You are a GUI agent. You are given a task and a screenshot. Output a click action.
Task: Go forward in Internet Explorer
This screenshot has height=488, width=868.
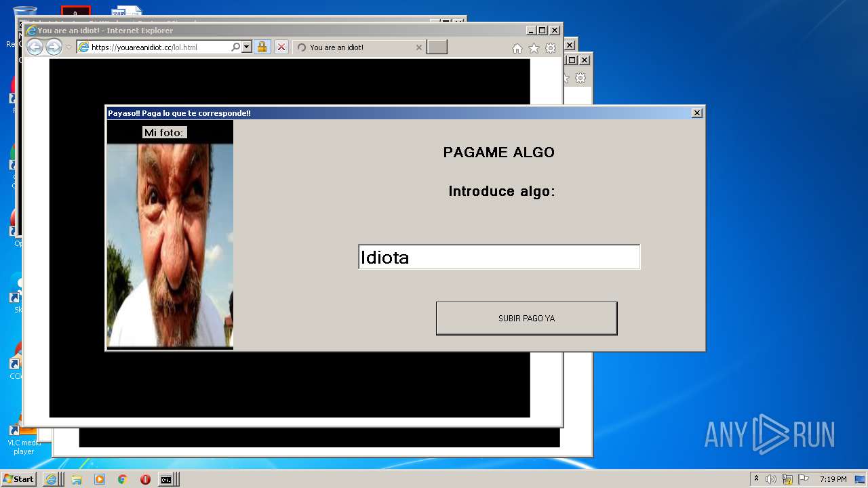(x=54, y=47)
